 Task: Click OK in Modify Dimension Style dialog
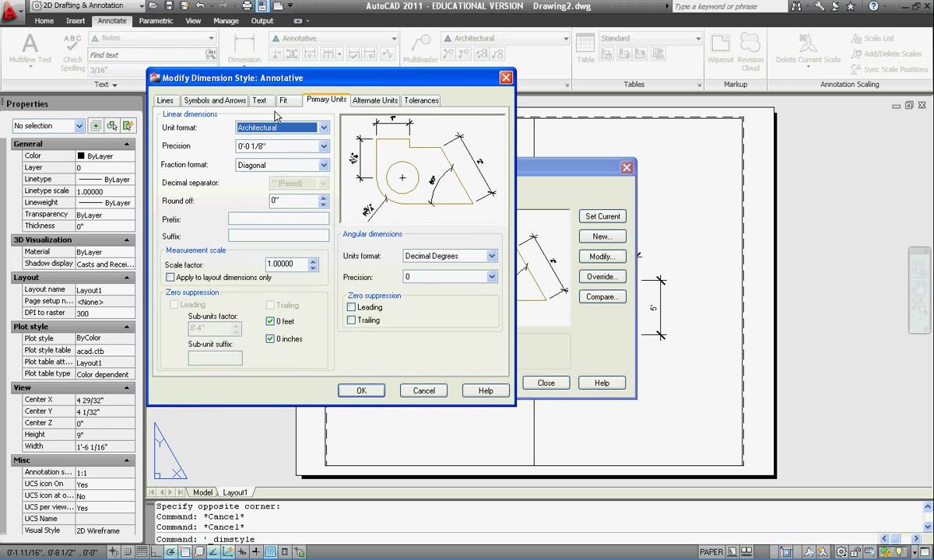[x=361, y=390]
